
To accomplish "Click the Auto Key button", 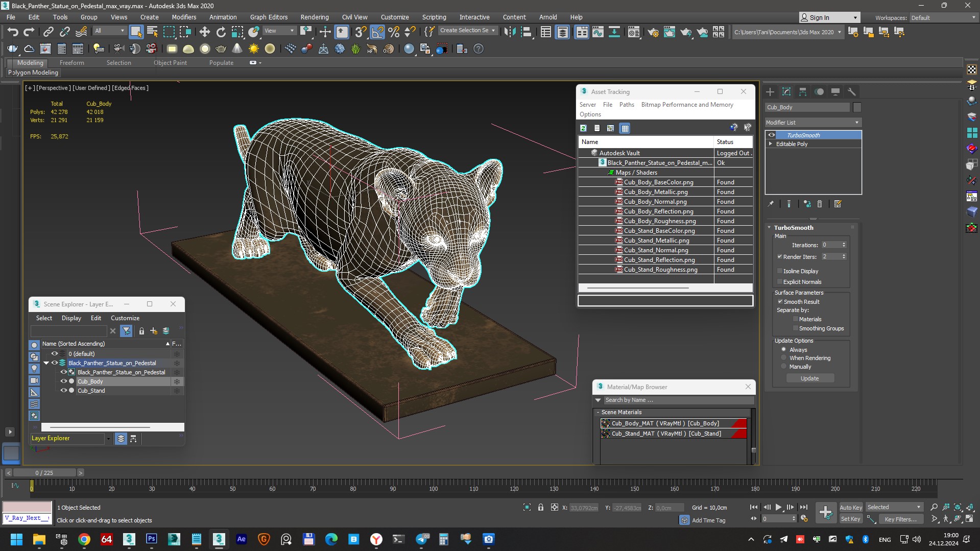I will pyautogui.click(x=851, y=507).
